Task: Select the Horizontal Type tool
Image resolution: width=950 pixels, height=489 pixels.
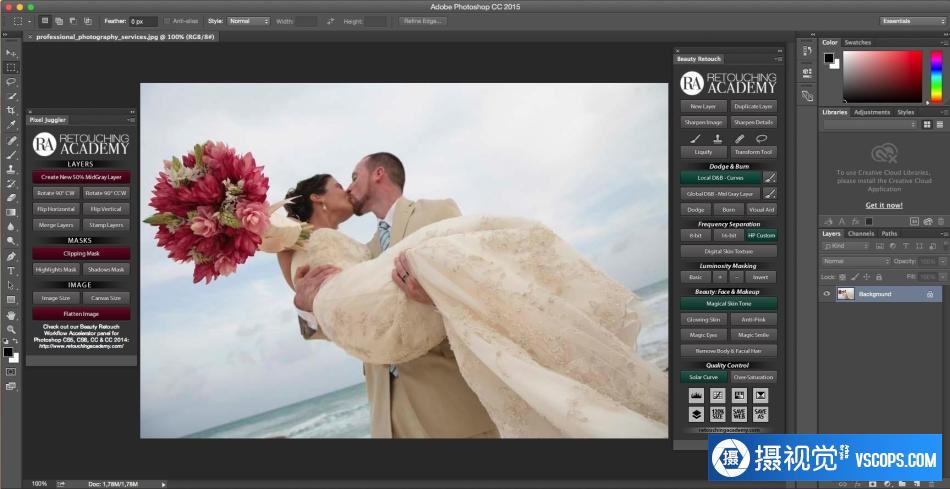Action: click(x=11, y=271)
